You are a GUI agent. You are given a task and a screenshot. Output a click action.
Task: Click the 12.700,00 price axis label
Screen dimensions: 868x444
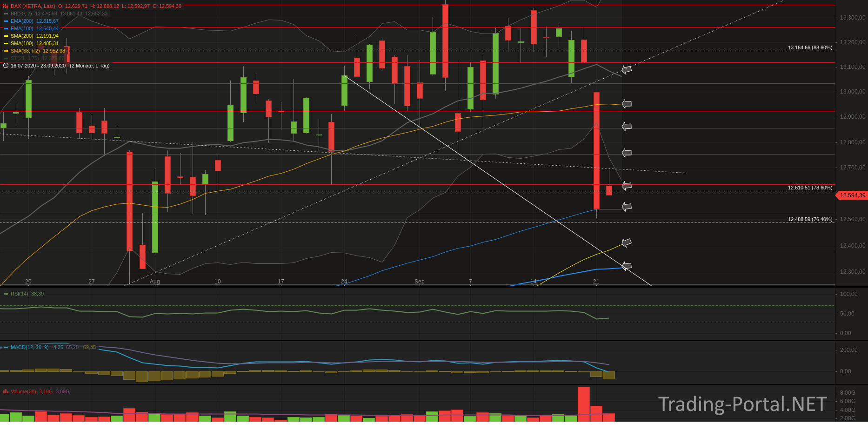[853, 168]
